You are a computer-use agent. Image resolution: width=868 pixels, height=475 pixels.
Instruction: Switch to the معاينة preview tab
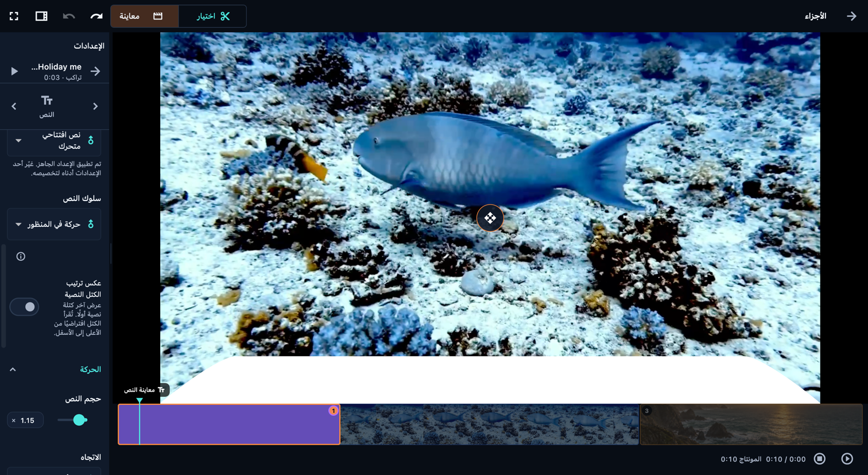pos(145,16)
